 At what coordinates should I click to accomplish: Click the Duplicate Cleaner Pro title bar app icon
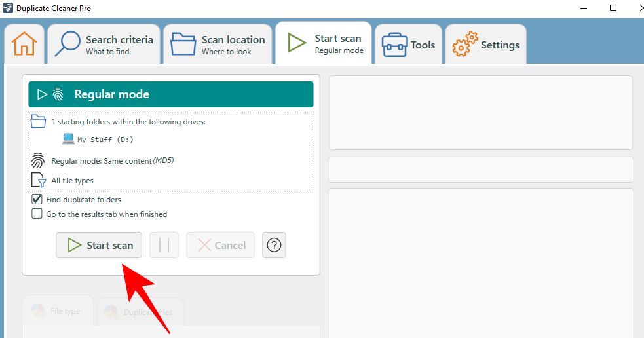coord(7,9)
